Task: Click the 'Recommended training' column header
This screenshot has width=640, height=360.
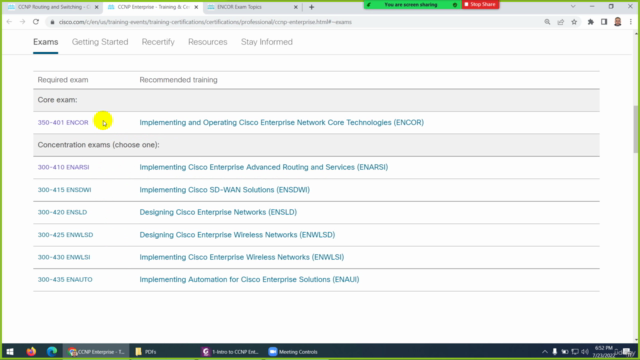Action: pos(178,80)
